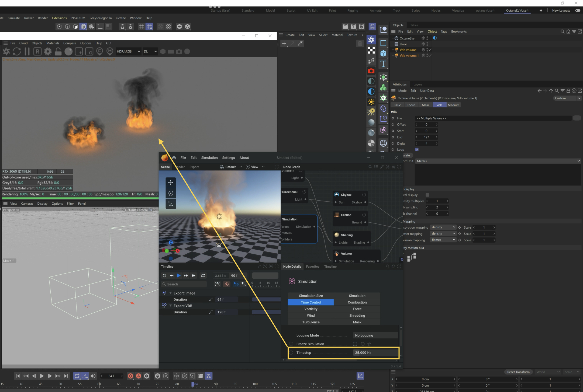Open Octane live viewer settings gear
This screenshot has width=583, height=392.
click(x=48, y=51)
